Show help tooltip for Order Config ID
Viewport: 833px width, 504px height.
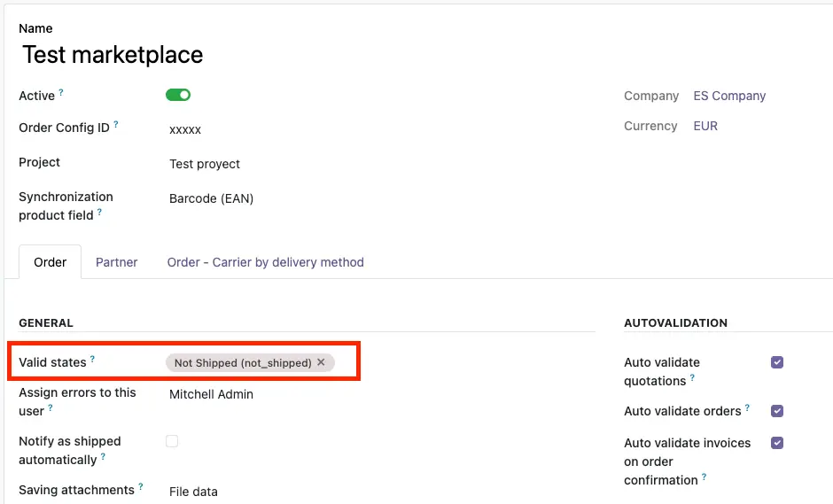(x=116, y=124)
